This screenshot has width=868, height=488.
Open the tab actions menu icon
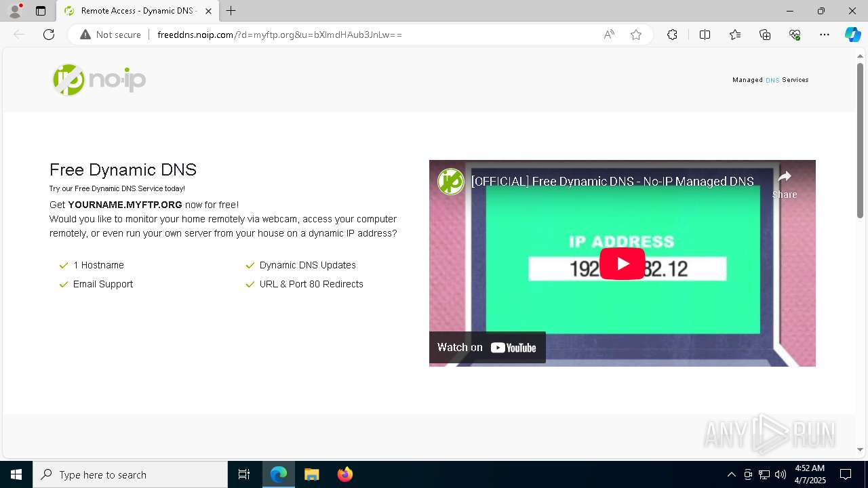tap(41, 11)
